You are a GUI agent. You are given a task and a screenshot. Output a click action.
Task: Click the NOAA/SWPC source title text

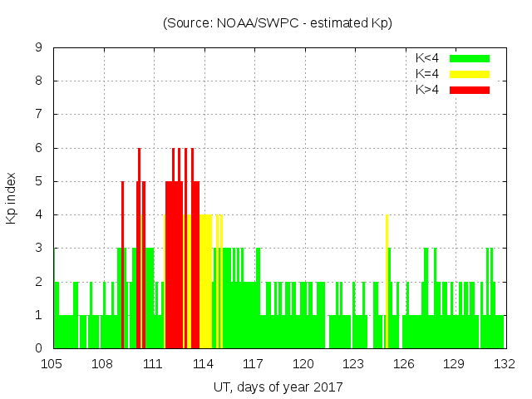278,23
